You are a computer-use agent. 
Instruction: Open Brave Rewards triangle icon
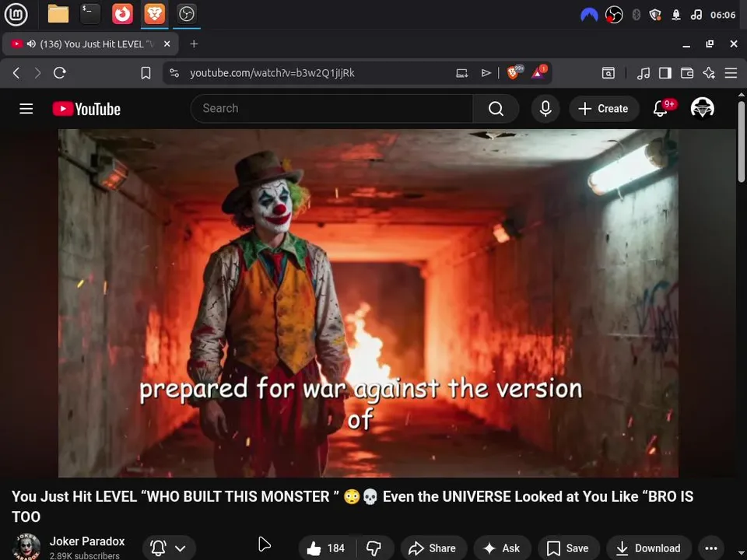tap(538, 72)
